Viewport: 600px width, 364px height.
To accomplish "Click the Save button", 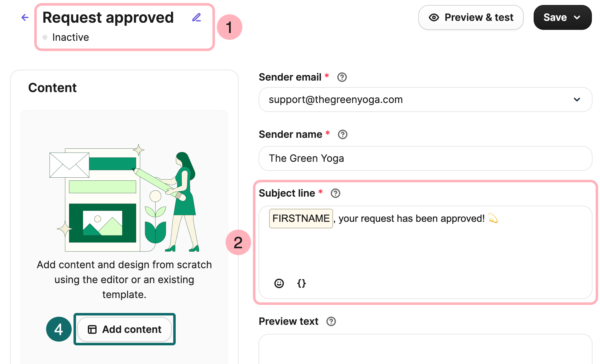I will (555, 17).
